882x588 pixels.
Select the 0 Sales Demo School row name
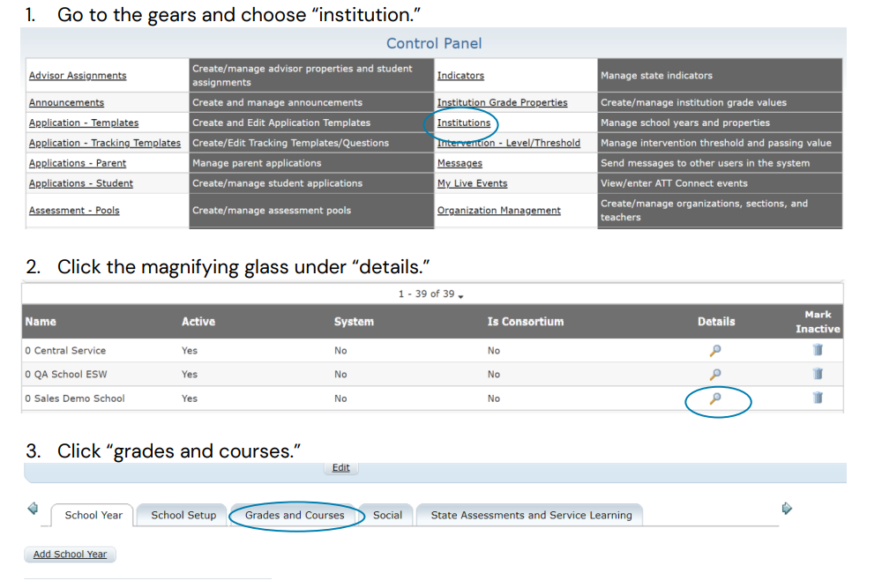coord(75,398)
